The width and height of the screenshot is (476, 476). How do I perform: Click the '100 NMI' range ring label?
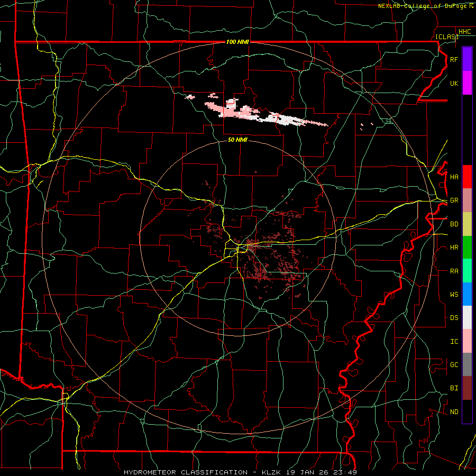coord(237,42)
